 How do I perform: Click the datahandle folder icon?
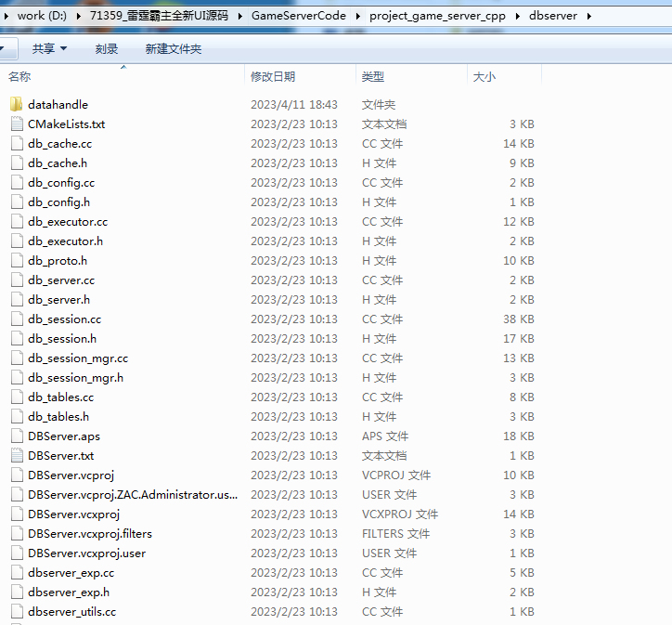[16, 105]
